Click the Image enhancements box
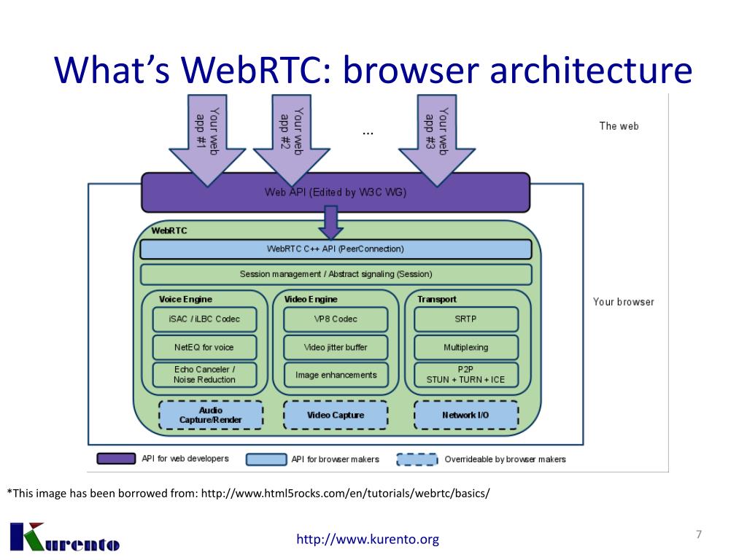Viewport: 747px width, 560px height. click(x=336, y=375)
